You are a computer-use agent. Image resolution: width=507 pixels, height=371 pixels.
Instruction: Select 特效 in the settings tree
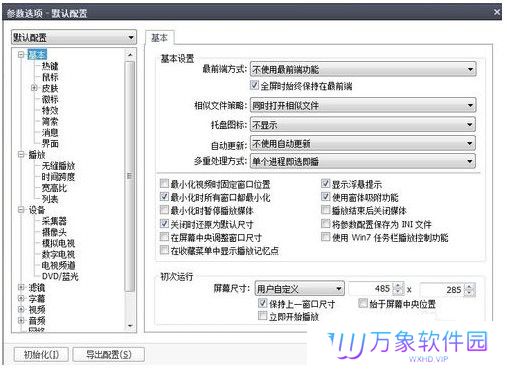pyautogui.click(x=50, y=110)
